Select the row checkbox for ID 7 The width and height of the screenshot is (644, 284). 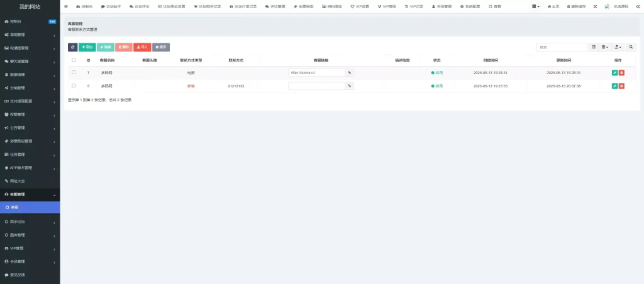tap(74, 73)
